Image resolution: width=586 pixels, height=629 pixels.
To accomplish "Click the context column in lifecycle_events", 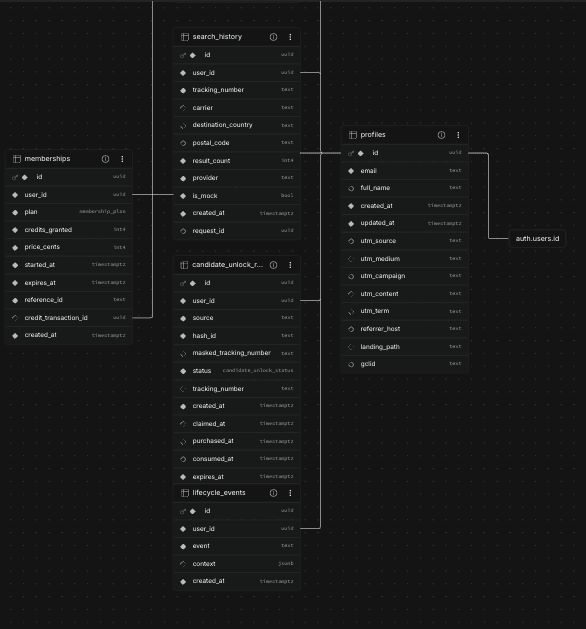I will point(237,564).
